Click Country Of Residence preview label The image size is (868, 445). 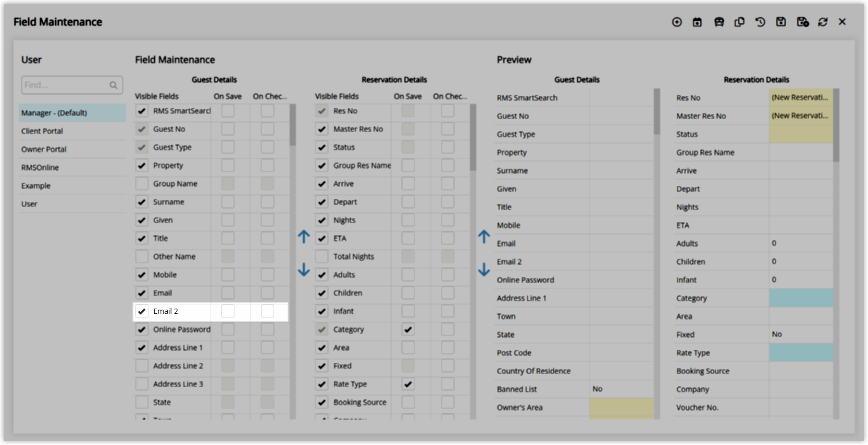[534, 371]
